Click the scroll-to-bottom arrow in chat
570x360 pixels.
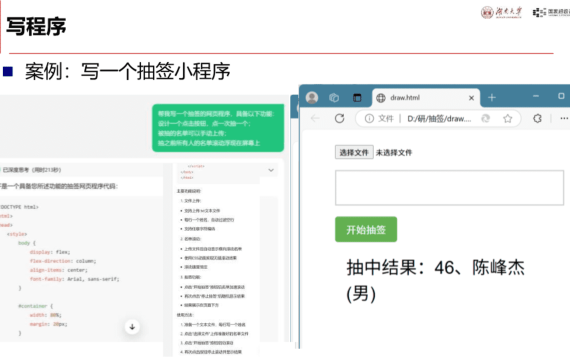point(132,327)
